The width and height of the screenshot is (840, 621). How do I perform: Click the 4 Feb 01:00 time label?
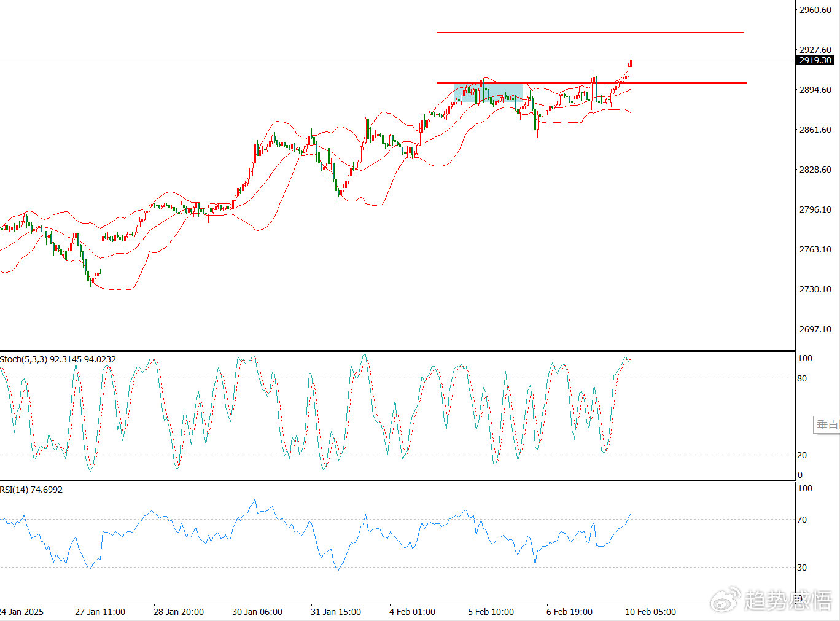pyautogui.click(x=413, y=612)
